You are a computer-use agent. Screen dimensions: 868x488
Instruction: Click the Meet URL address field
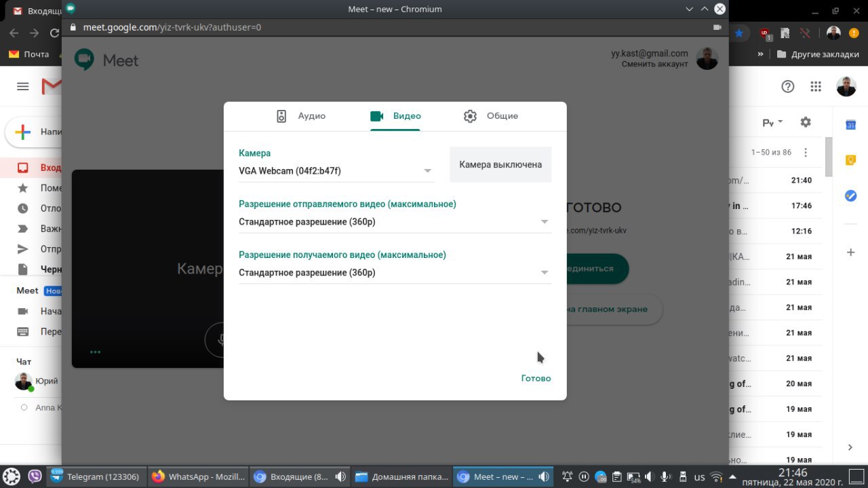[x=172, y=27]
